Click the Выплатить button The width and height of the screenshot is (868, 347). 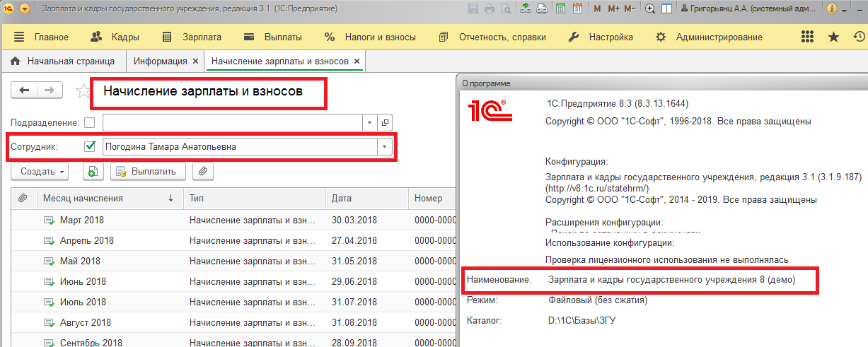point(148,171)
